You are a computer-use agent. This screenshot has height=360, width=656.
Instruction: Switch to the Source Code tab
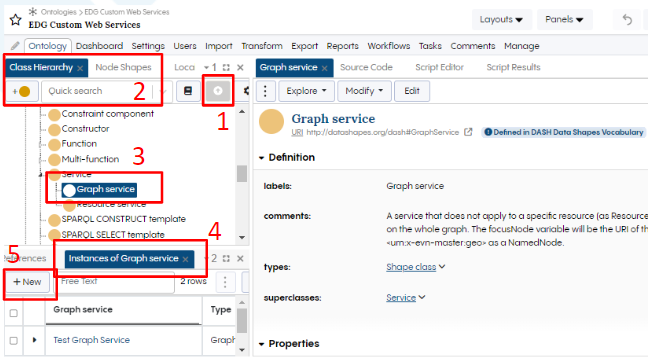point(366,67)
